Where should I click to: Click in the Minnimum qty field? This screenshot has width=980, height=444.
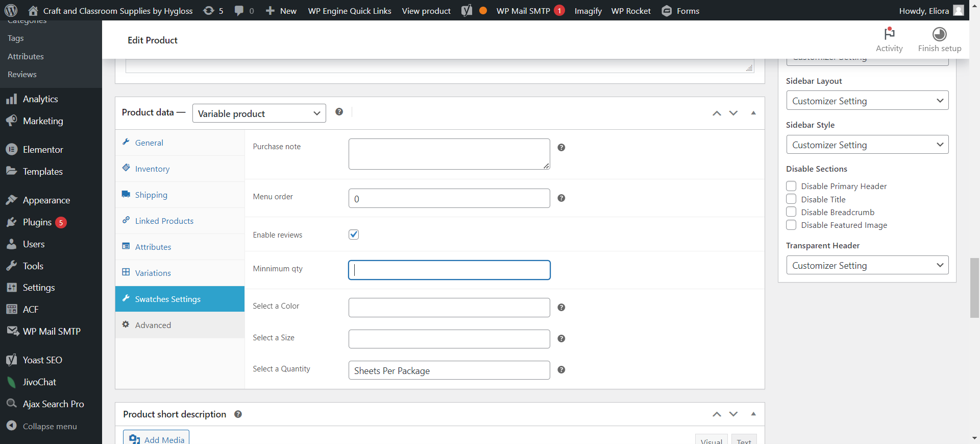[449, 270]
